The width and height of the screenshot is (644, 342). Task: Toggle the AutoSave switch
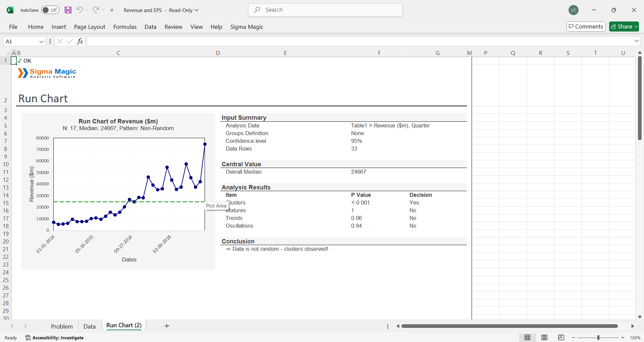[x=50, y=10]
